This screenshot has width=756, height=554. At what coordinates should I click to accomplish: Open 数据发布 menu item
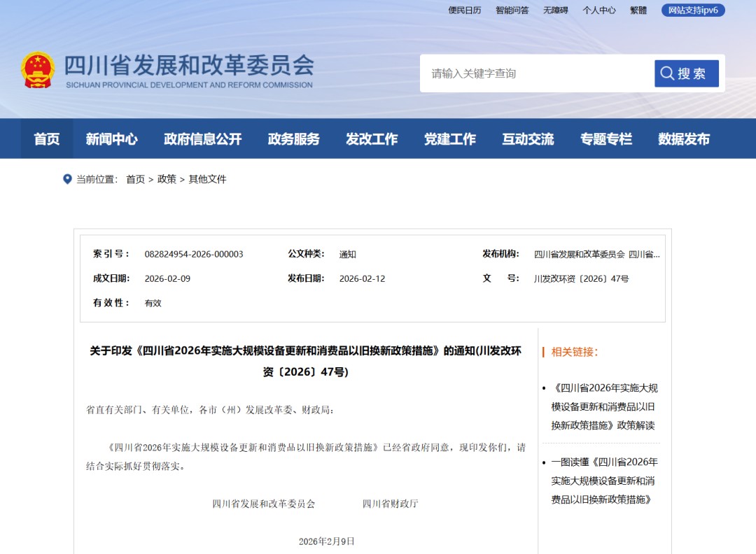click(x=684, y=138)
